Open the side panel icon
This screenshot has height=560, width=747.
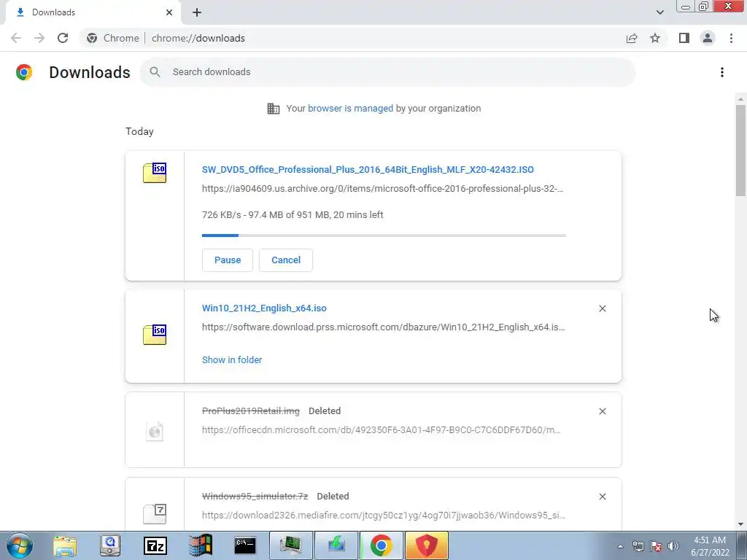point(684,38)
